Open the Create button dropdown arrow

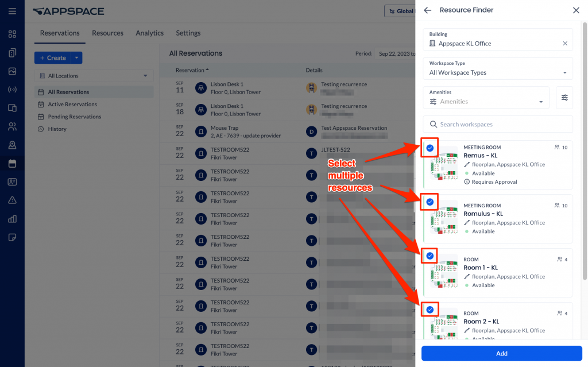coord(76,58)
